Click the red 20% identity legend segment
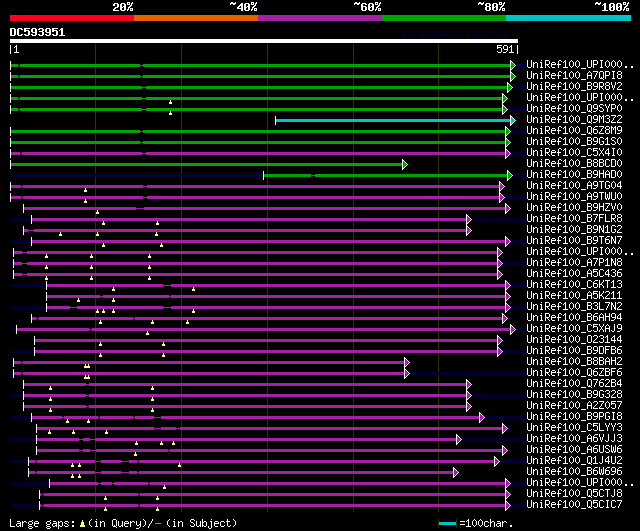Image resolution: width=640 pixels, height=531 pixels. coord(72,18)
